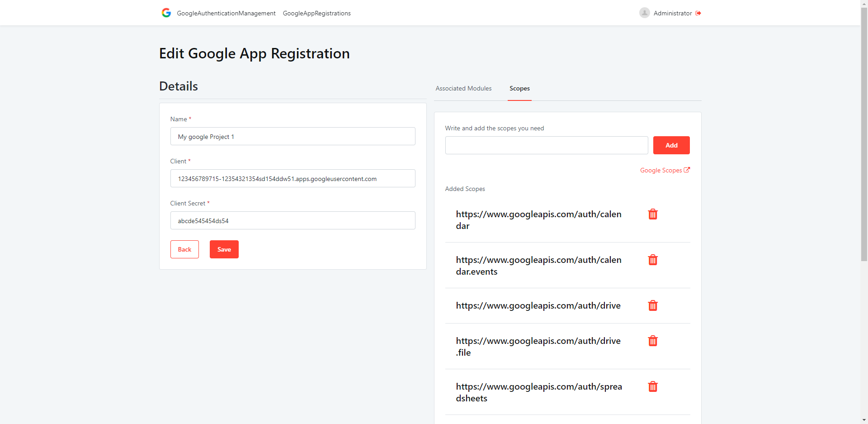Select the Client Secret input field
The image size is (868, 424).
click(292, 220)
